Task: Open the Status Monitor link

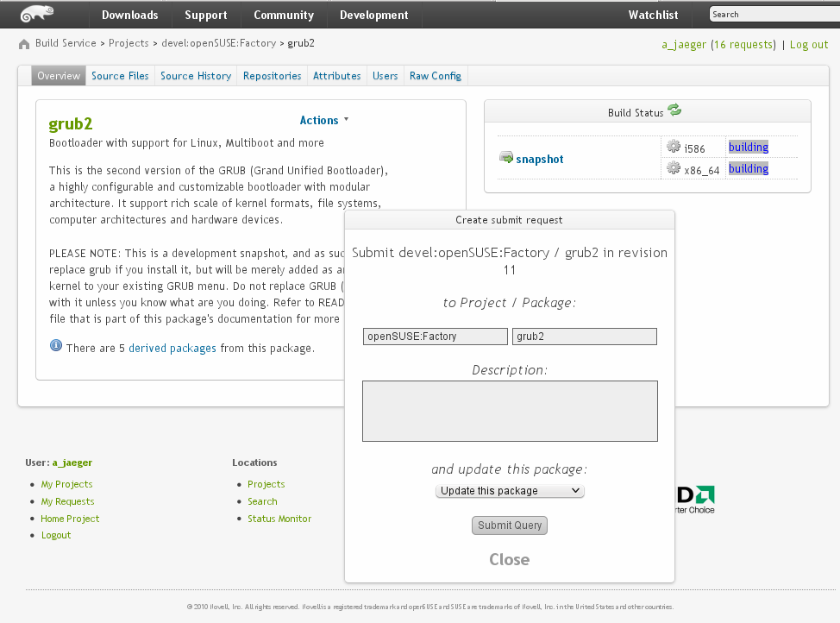Action: click(279, 519)
